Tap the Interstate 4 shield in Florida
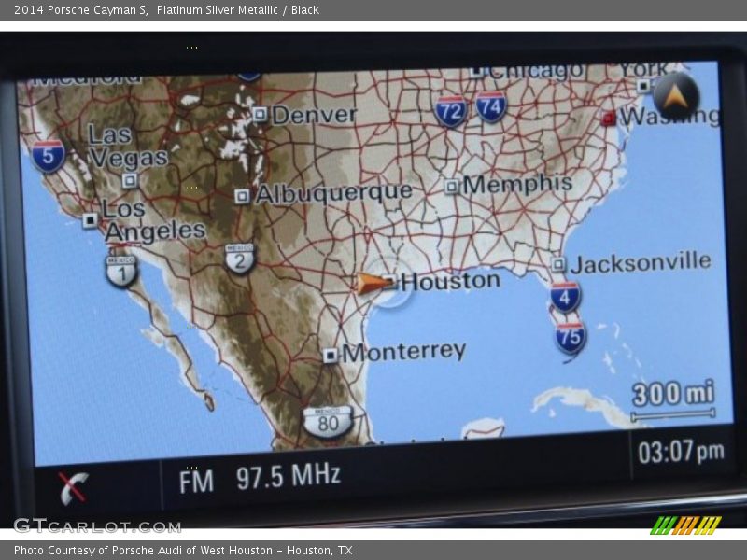The width and height of the screenshot is (747, 560). (x=565, y=297)
